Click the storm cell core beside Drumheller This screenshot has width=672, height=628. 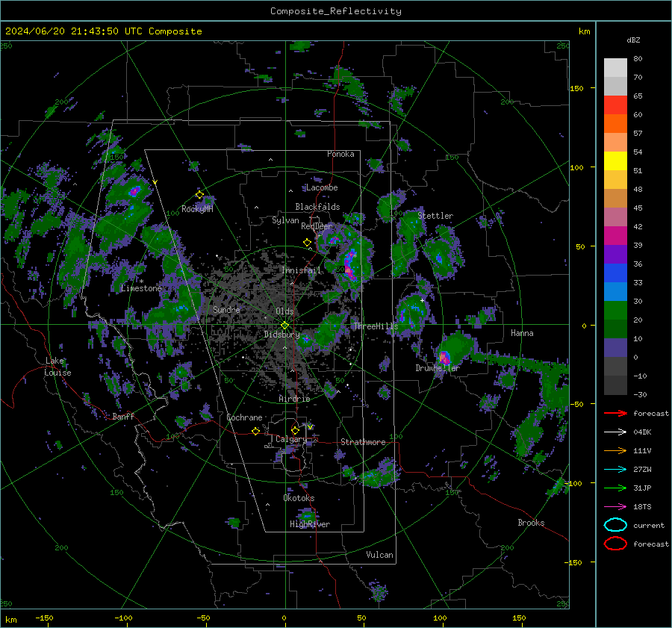coord(444,357)
